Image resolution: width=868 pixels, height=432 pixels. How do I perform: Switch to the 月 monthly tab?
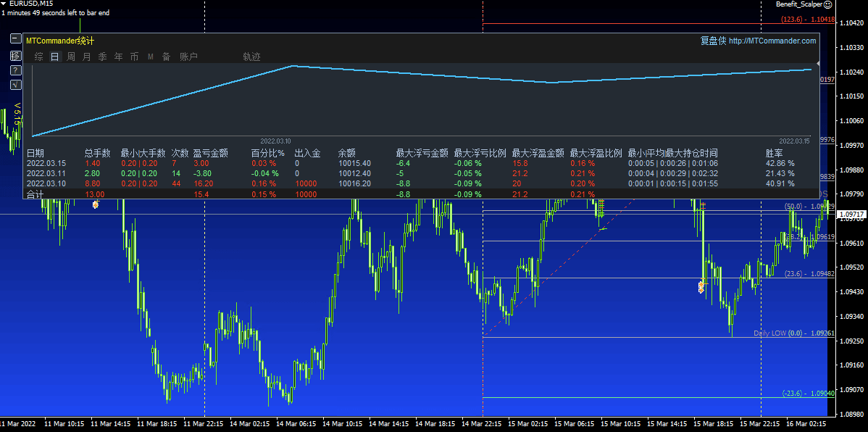(85, 56)
